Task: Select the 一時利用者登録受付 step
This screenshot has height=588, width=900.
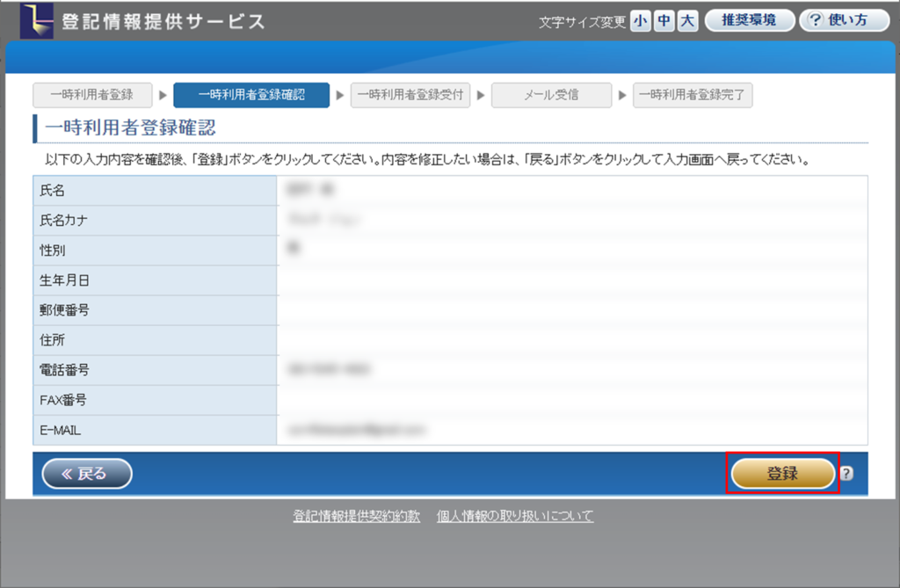Action: tap(410, 95)
